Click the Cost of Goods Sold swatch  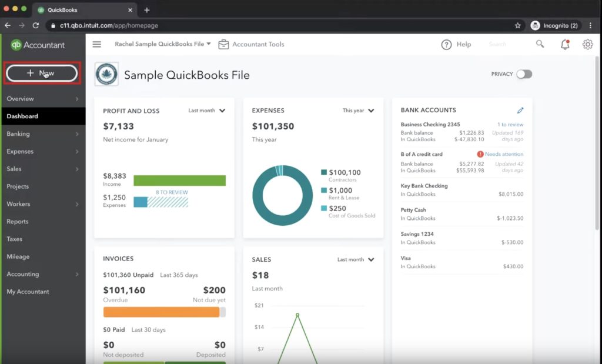click(x=324, y=208)
